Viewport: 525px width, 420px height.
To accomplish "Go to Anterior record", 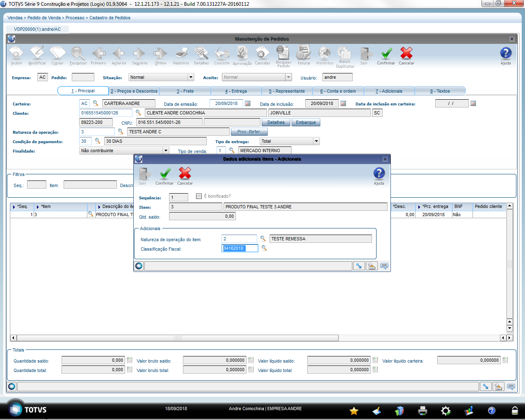I will [x=119, y=56].
